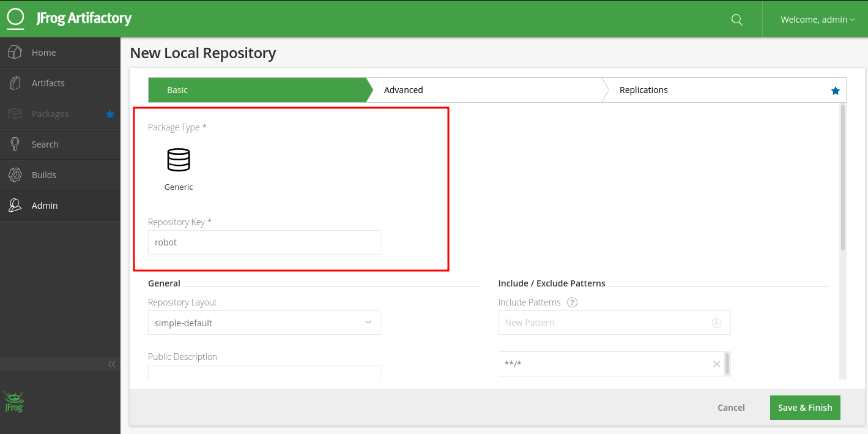Click the Include / Exclude Patterns heading
This screenshot has width=868, height=434.
tap(552, 283)
